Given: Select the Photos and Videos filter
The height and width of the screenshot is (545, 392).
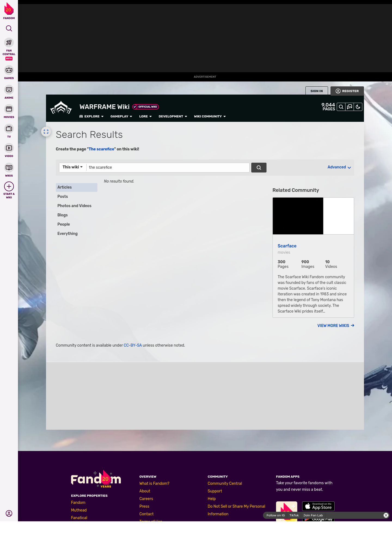Looking at the screenshot, I should pyautogui.click(x=76, y=206).
